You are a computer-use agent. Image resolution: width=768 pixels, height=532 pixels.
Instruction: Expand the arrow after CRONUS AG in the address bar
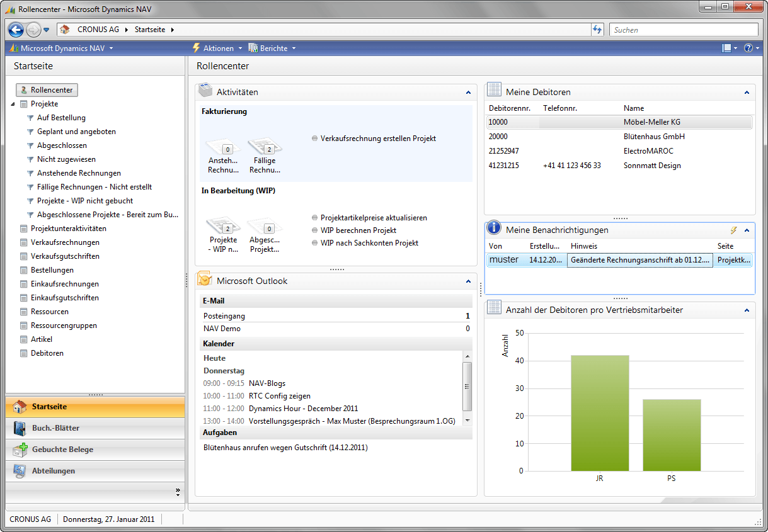click(x=126, y=30)
